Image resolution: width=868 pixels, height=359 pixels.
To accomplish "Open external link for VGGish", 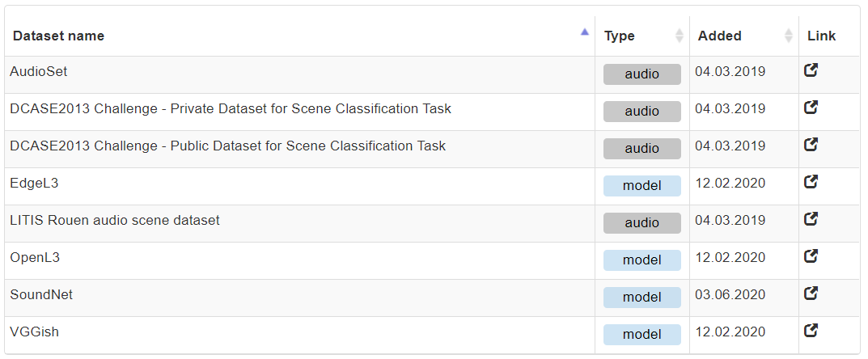I will (811, 331).
